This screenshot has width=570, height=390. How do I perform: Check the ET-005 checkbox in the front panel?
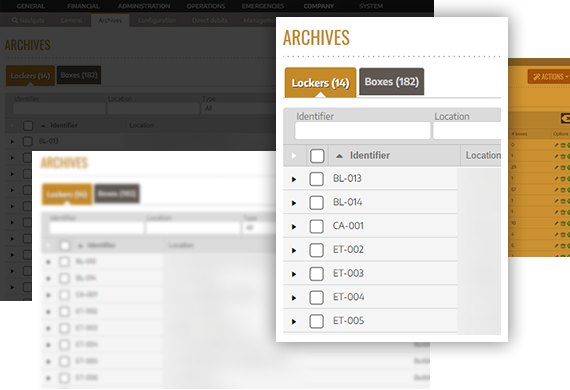316,321
